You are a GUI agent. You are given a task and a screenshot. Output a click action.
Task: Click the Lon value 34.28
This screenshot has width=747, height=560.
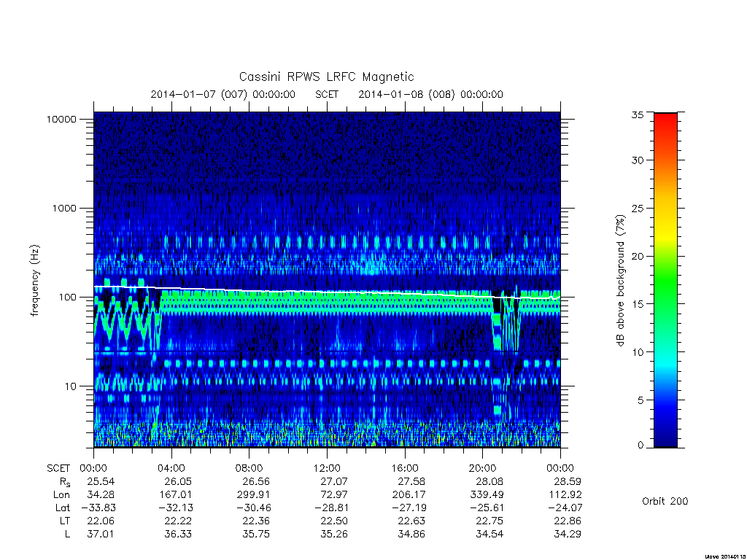pos(101,495)
